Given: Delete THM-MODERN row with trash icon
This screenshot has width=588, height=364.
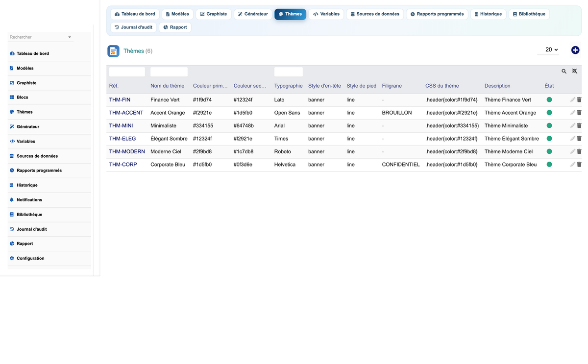Looking at the screenshot, I should point(579,152).
